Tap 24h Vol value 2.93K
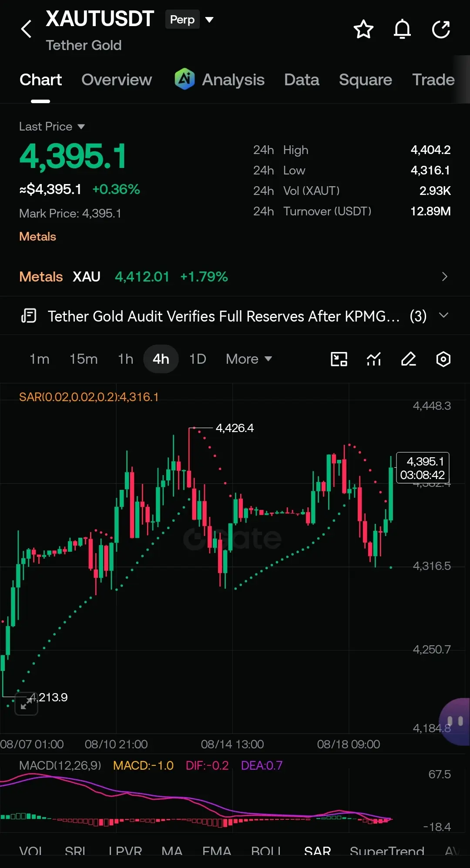The image size is (470, 868). [435, 191]
